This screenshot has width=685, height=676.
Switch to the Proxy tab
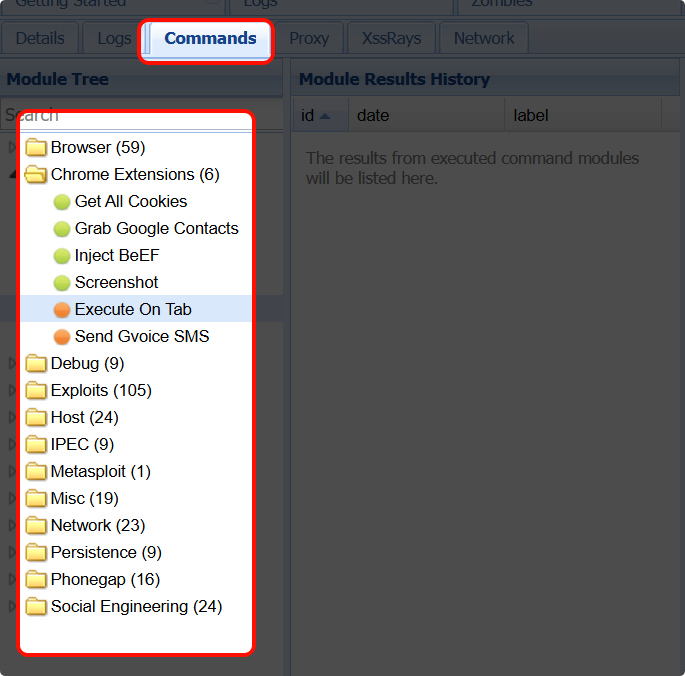click(309, 39)
